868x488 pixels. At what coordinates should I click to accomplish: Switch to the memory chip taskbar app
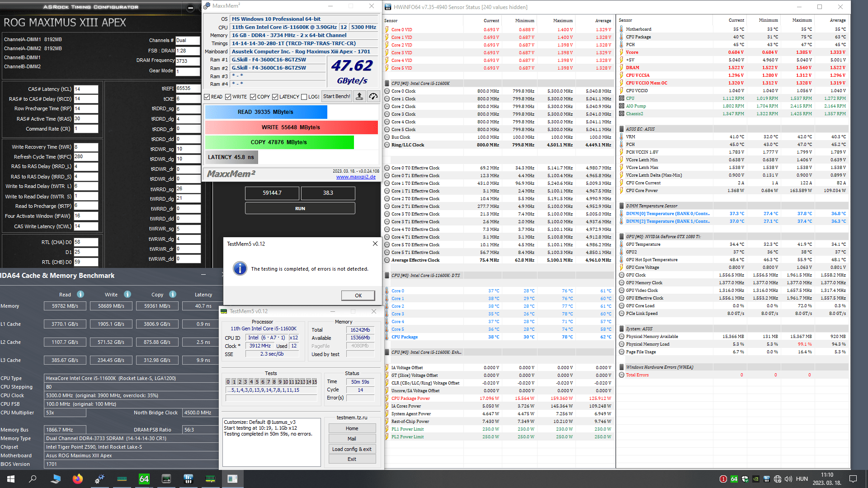[166, 479]
